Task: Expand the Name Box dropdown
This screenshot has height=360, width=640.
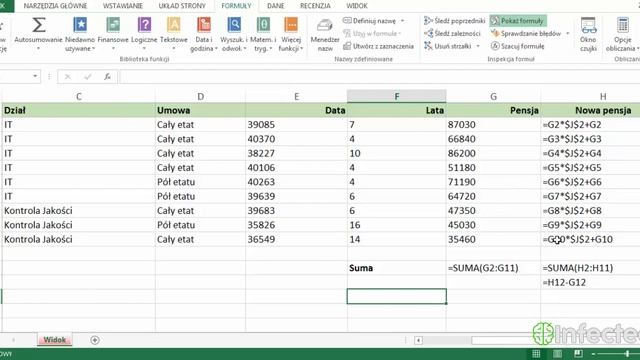Action: (35, 76)
